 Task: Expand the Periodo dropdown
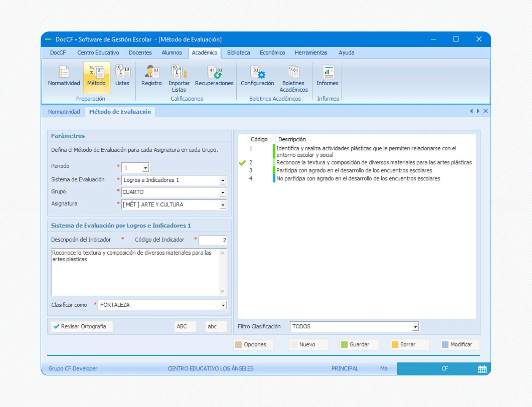[145, 168]
